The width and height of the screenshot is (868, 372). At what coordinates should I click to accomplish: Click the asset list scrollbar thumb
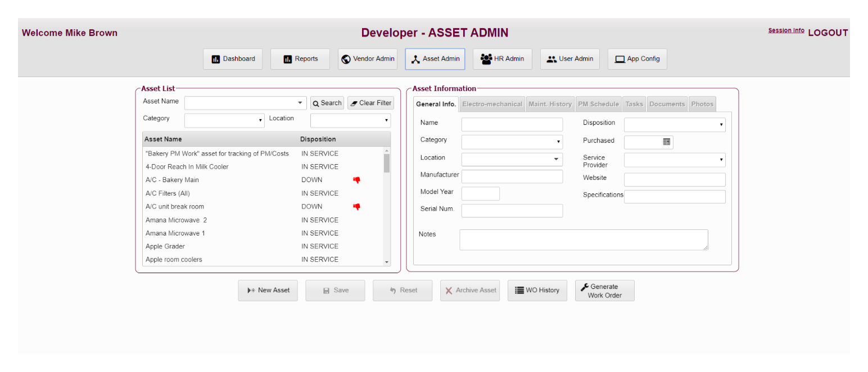coord(387,163)
